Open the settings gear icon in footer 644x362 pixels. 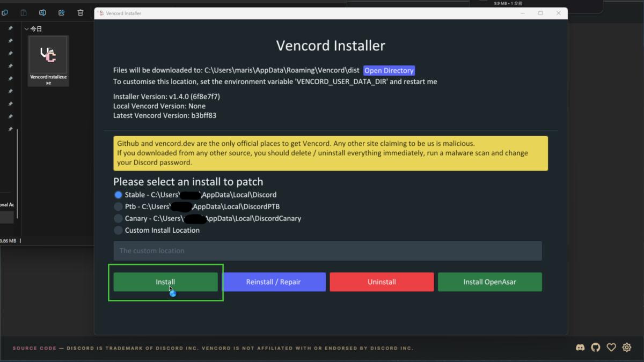pyautogui.click(x=627, y=348)
